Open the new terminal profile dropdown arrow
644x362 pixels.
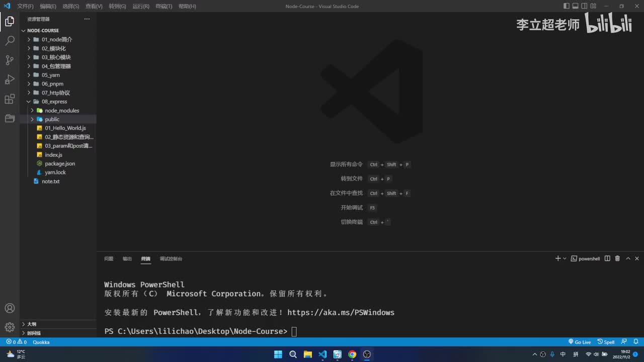coord(565,258)
